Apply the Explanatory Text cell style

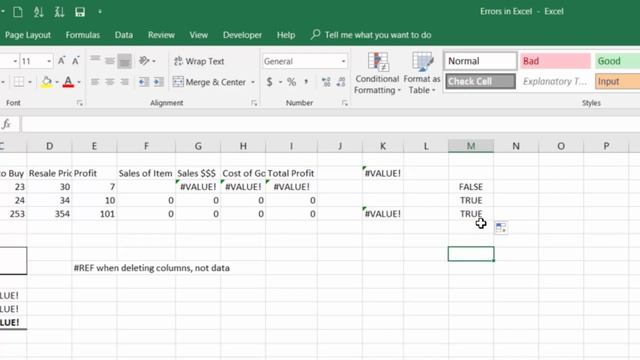coord(555,81)
